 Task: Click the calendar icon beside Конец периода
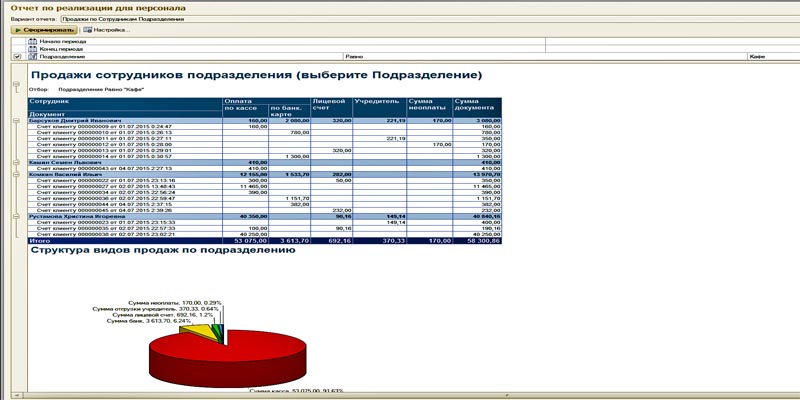pos(32,49)
